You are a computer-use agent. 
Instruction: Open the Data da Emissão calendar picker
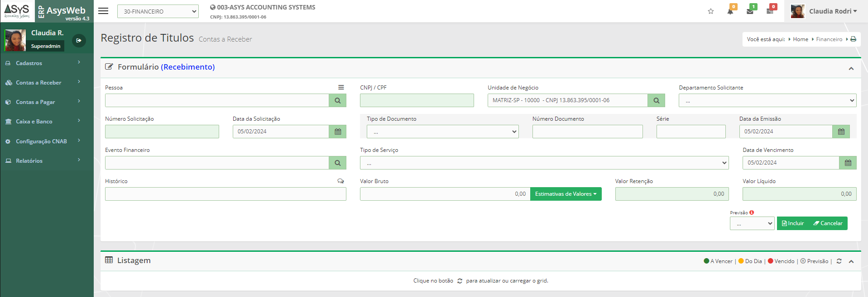(841, 132)
